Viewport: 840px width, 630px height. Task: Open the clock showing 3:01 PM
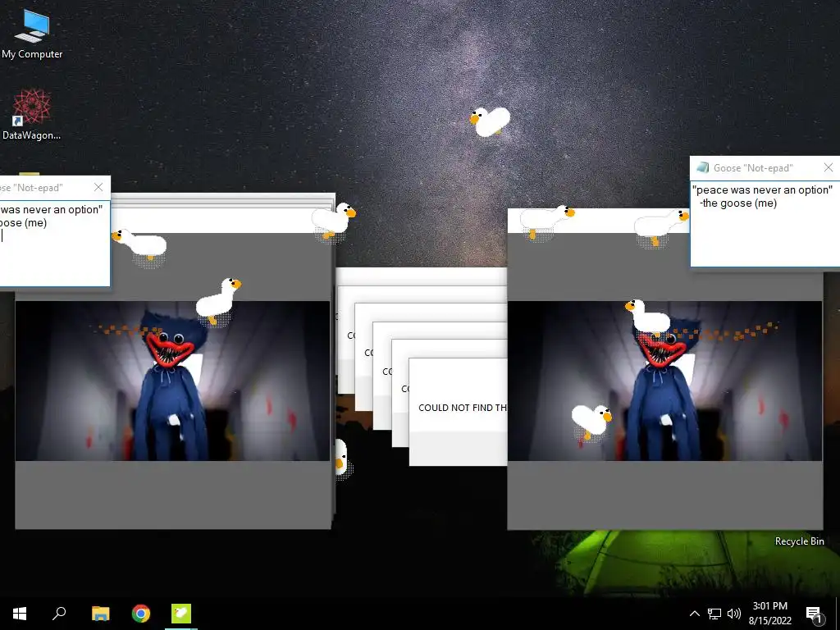[x=769, y=614]
